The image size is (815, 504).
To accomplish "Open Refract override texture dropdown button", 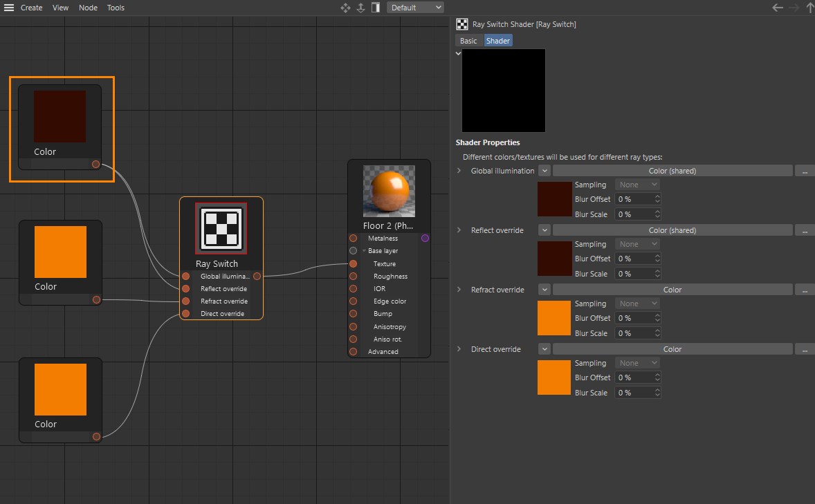I will tap(544, 290).
